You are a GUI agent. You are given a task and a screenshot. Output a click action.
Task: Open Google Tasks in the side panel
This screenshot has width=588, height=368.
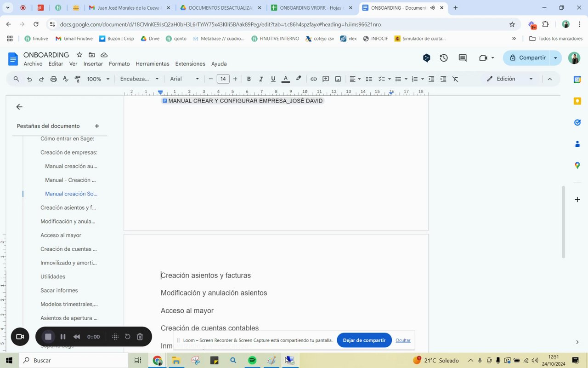[x=577, y=122]
